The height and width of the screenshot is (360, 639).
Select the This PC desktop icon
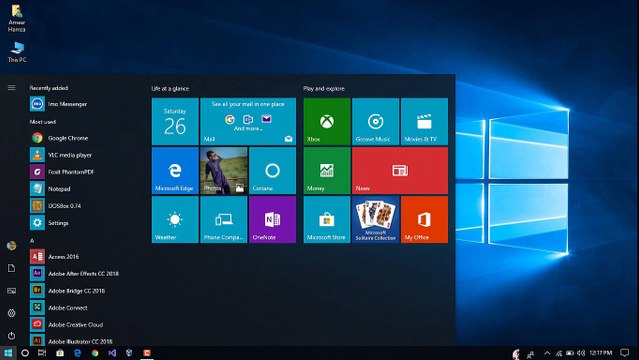17,52
